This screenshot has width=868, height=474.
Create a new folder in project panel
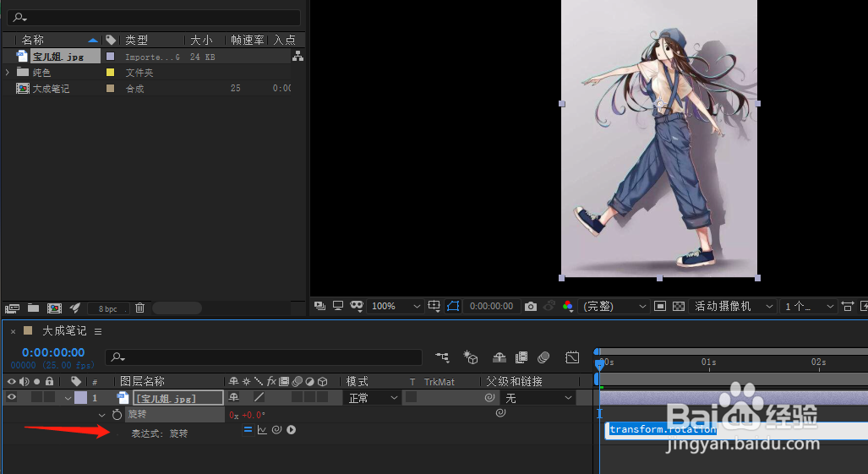[33, 308]
